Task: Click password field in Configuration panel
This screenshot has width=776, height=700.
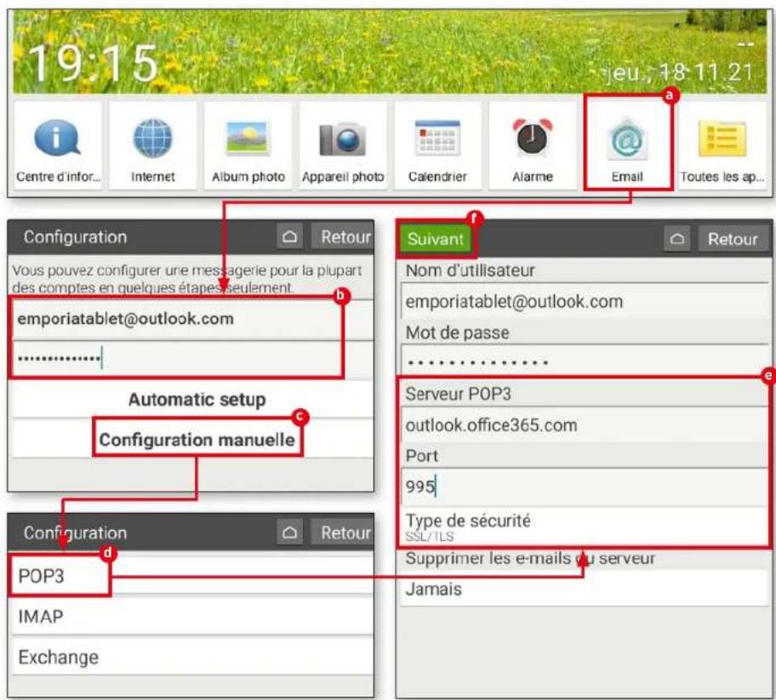Action: click(x=193, y=358)
